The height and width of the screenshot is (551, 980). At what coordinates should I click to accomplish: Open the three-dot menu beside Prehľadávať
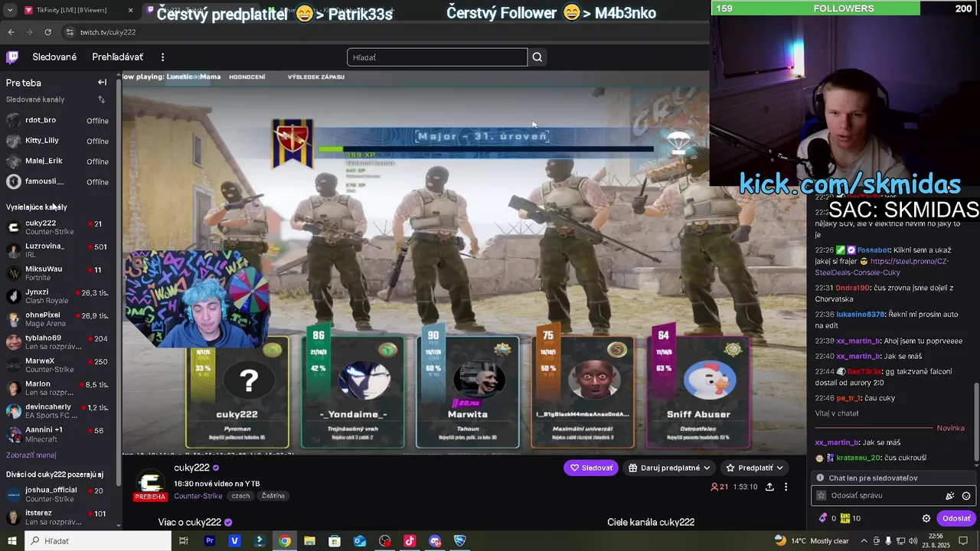pos(162,57)
